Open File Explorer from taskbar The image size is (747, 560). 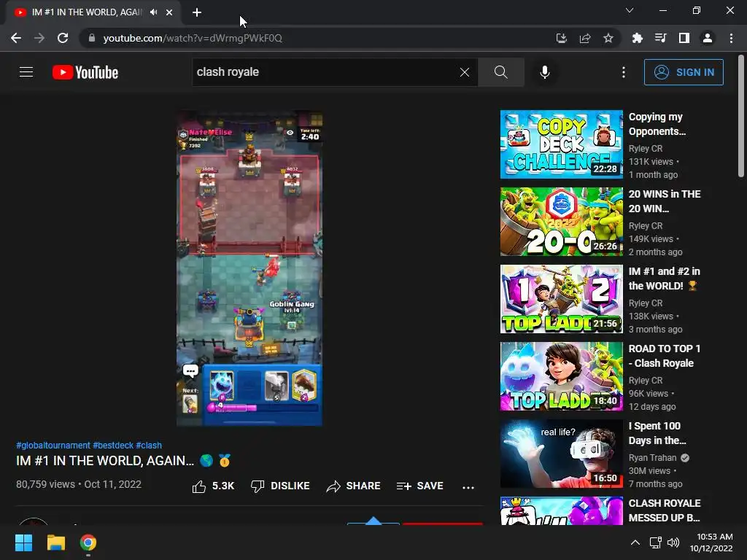[x=55, y=542]
